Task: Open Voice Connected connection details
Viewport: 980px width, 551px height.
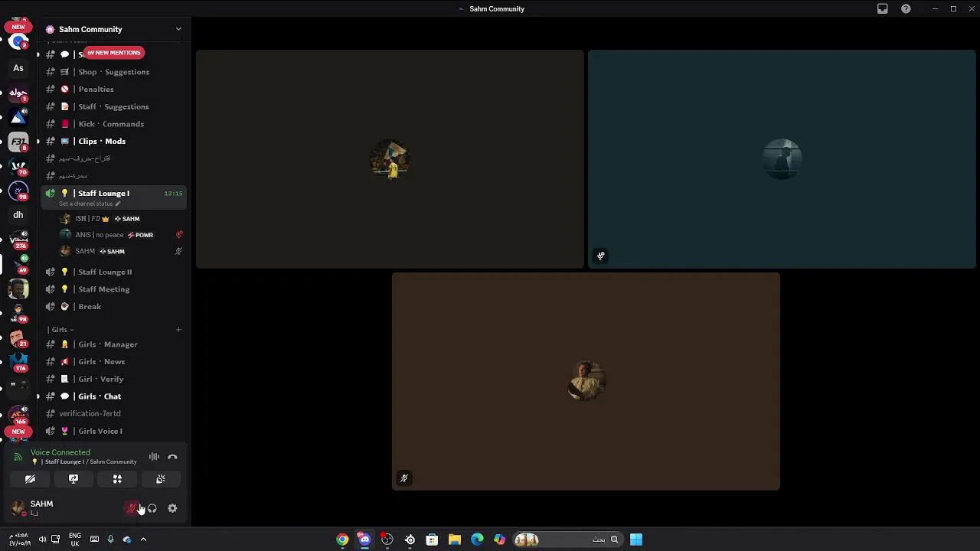Action: (60, 452)
